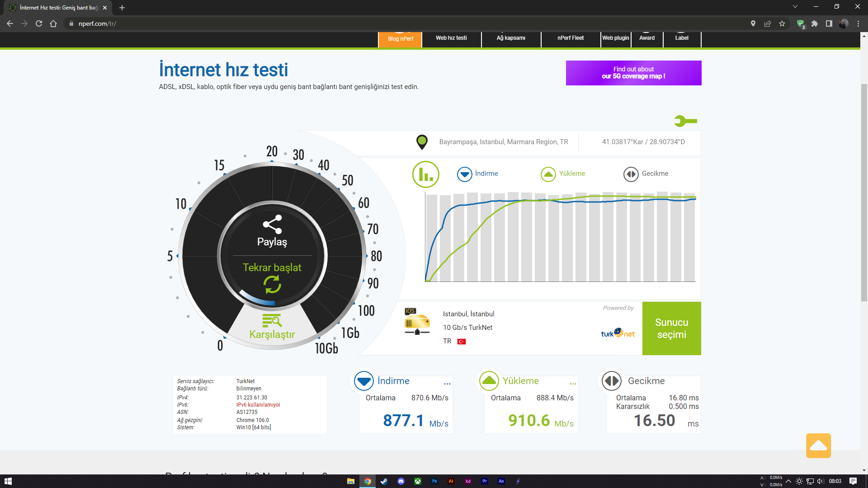Open Sunucu seçimi server selection
The height and width of the screenshot is (488, 868).
click(671, 328)
